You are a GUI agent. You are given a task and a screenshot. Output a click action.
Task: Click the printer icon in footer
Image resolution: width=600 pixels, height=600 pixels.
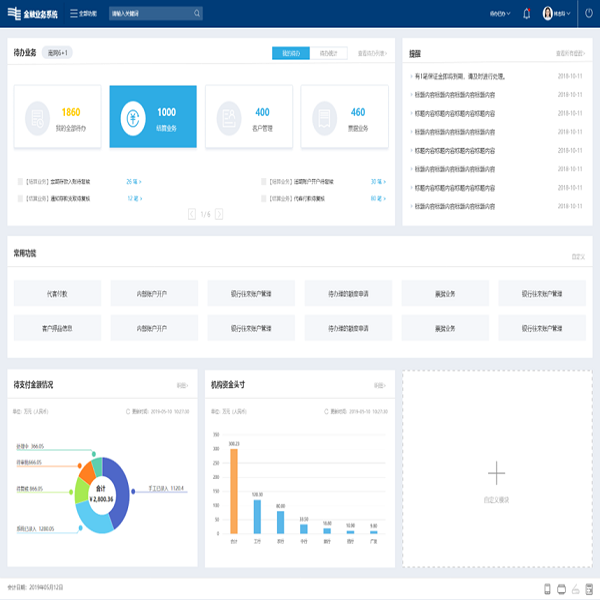pos(560,588)
